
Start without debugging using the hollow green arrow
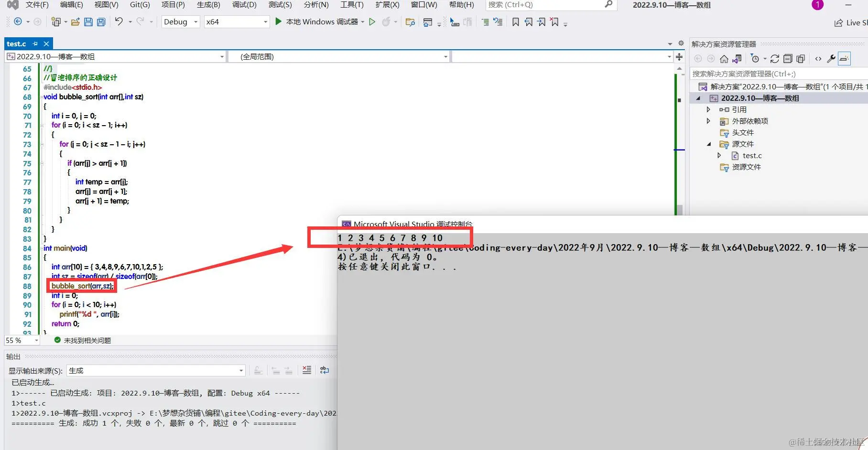(372, 22)
